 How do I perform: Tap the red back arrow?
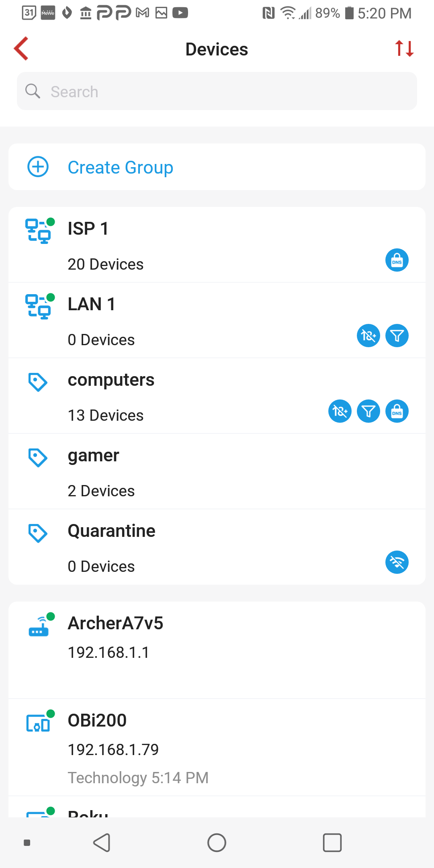(21, 49)
